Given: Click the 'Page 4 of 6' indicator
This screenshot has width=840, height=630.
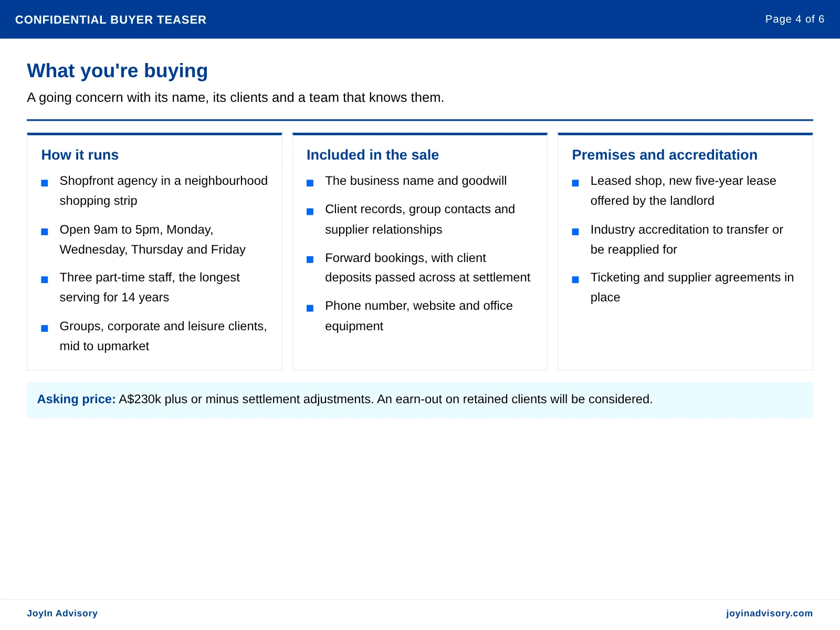Looking at the screenshot, I should point(794,19).
